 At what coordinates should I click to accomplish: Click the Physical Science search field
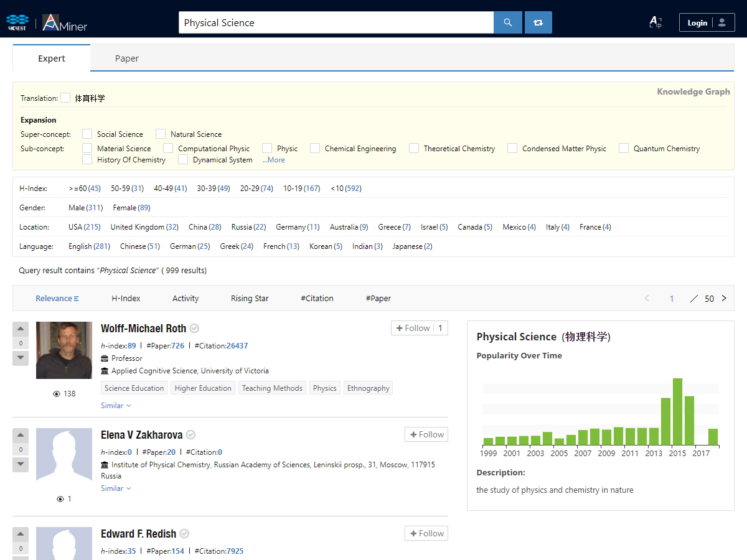pos(336,23)
